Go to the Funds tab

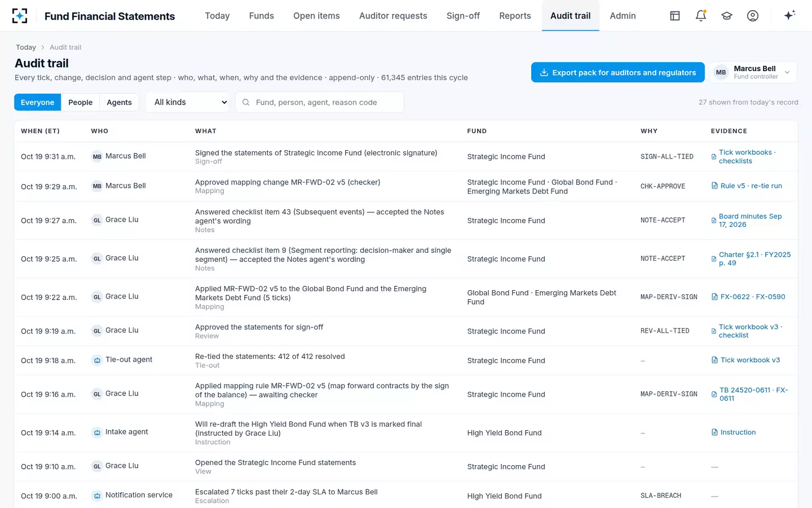click(262, 16)
